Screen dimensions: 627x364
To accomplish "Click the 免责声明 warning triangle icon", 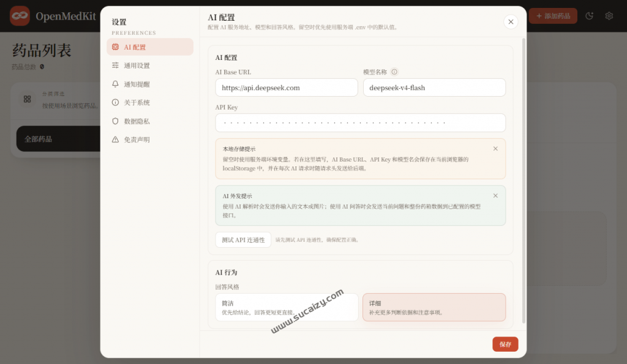I will pyautogui.click(x=115, y=139).
